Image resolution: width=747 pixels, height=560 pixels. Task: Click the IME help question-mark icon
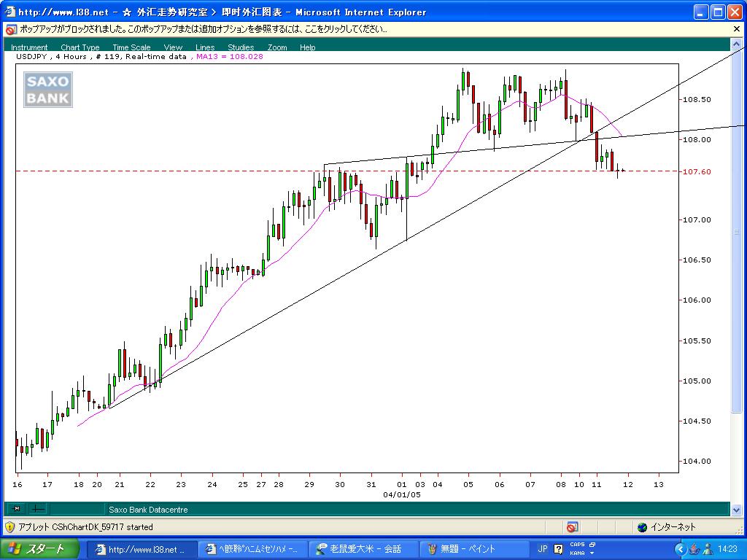pyautogui.click(x=558, y=548)
